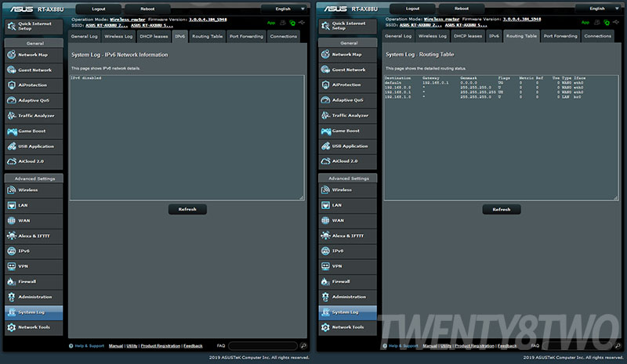The width and height of the screenshot is (627, 364).
Task: Open System Log icon in right window
Action: [325, 312]
